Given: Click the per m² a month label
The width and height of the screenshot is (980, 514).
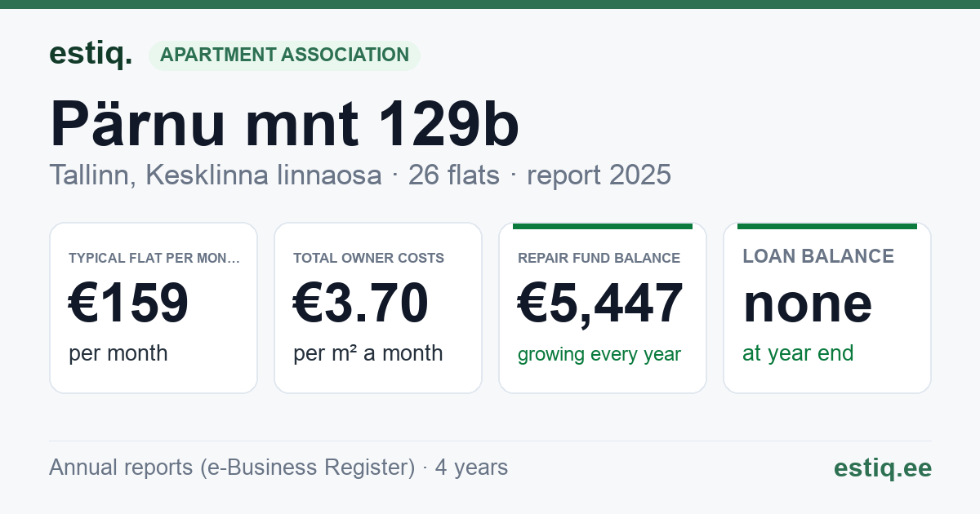Looking at the screenshot, I should (368, 353).
